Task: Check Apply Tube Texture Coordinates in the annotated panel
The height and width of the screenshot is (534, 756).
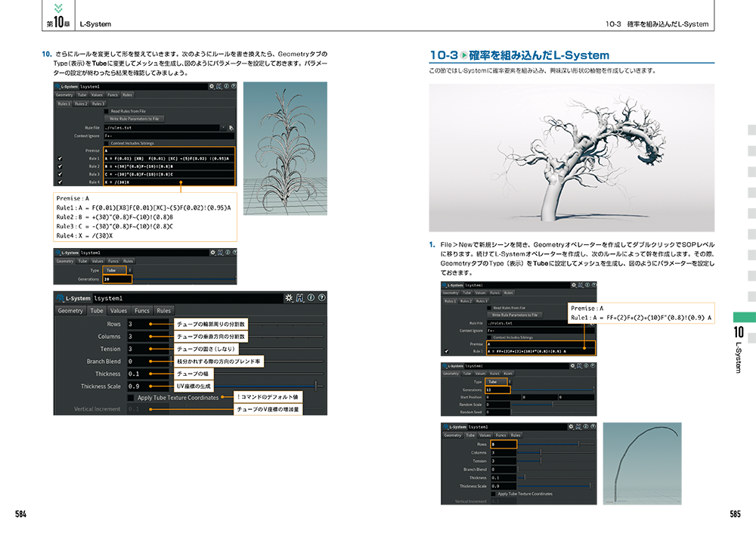Action: coord(132,397)
